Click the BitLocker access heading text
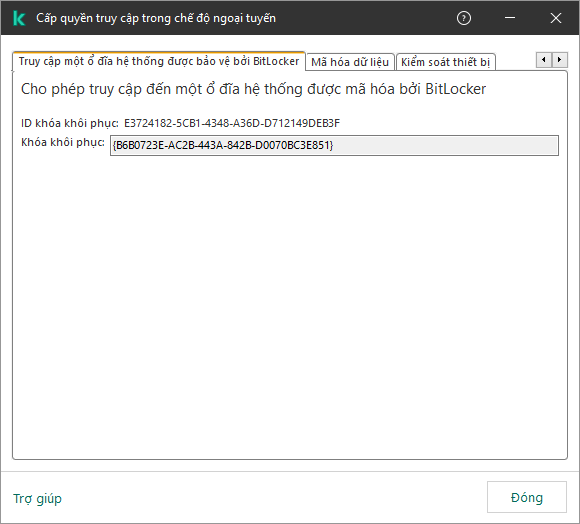Viewport: 580px width, 524px height. 253,89
